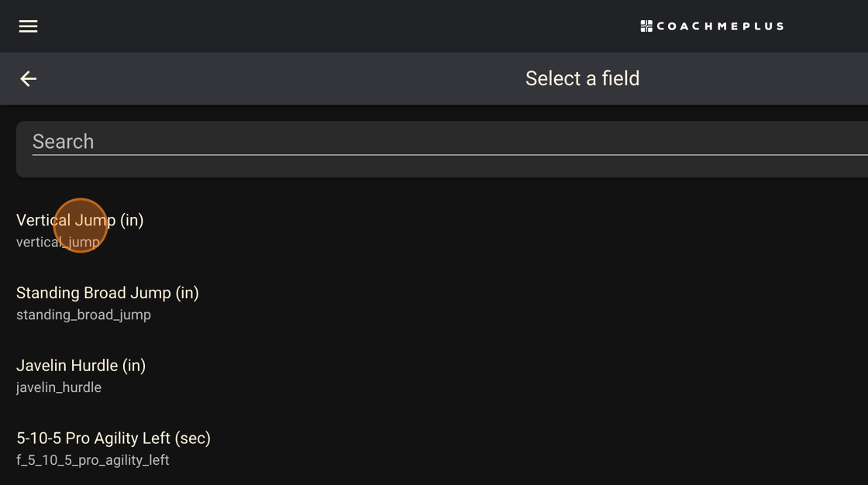Click the COACHMEPLUS wordmark text
Screen dimensions: 868x485
tap(720, 26)
